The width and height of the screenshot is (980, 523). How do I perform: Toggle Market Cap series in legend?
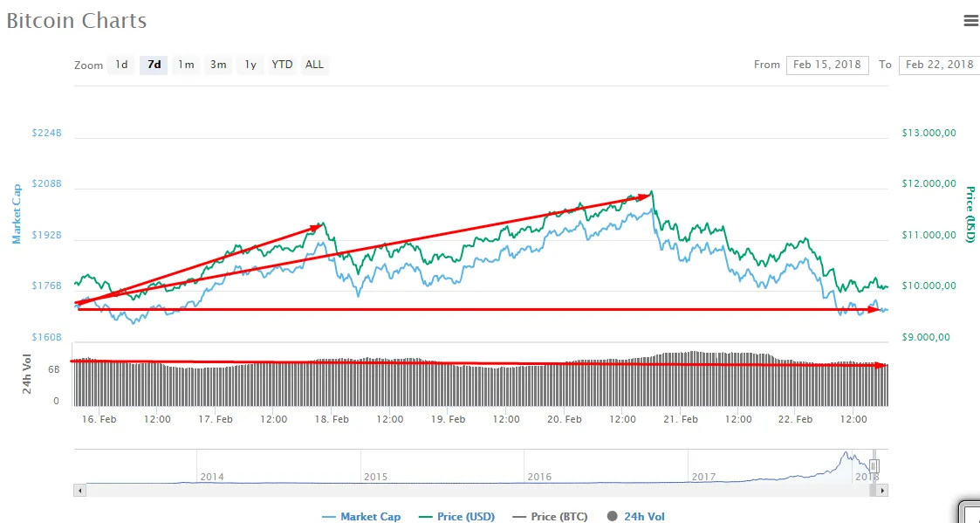coord(361,517)
